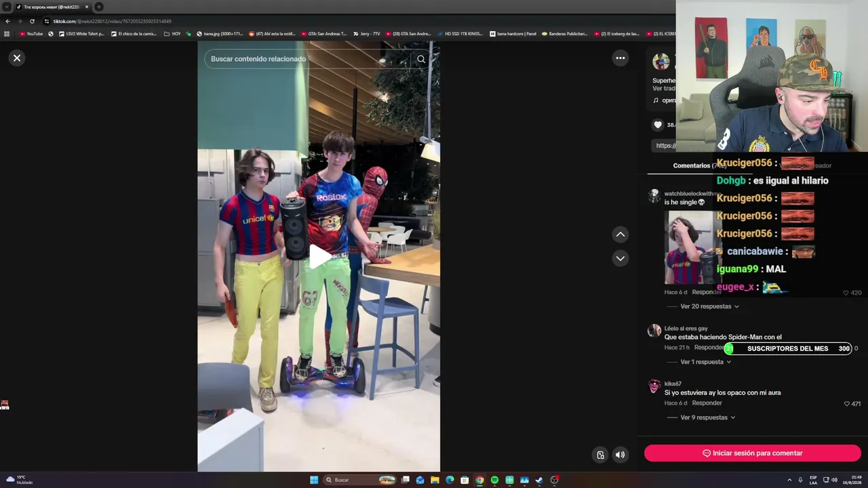Image resolution: width=868 pixels, height=488 pixels.
Task: Click the microphone icon in system tray
Action: [800, 480]
